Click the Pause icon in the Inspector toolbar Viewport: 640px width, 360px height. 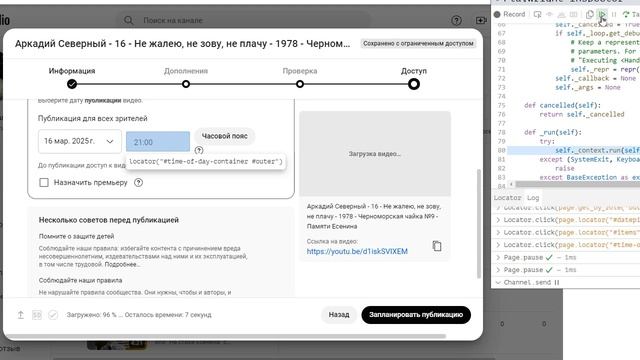tap(614, 14)
